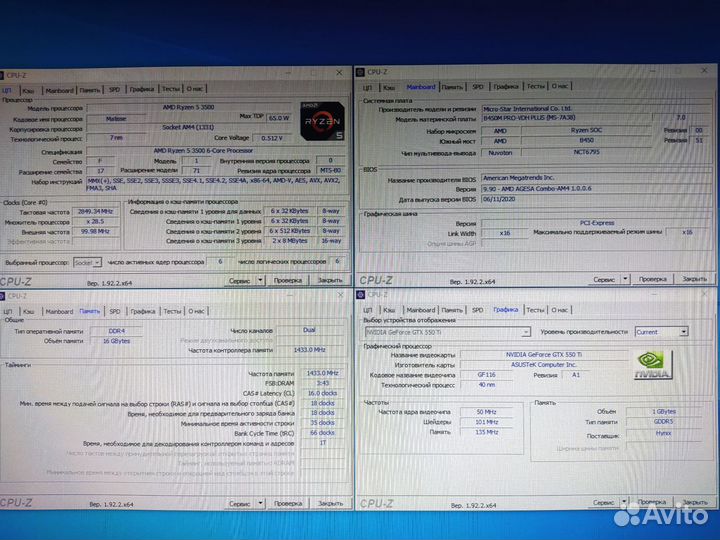Click the PCI-Express graphic interface version
Image resolution: width=720 pixels, height=540 pixels.
click(596, 223)
